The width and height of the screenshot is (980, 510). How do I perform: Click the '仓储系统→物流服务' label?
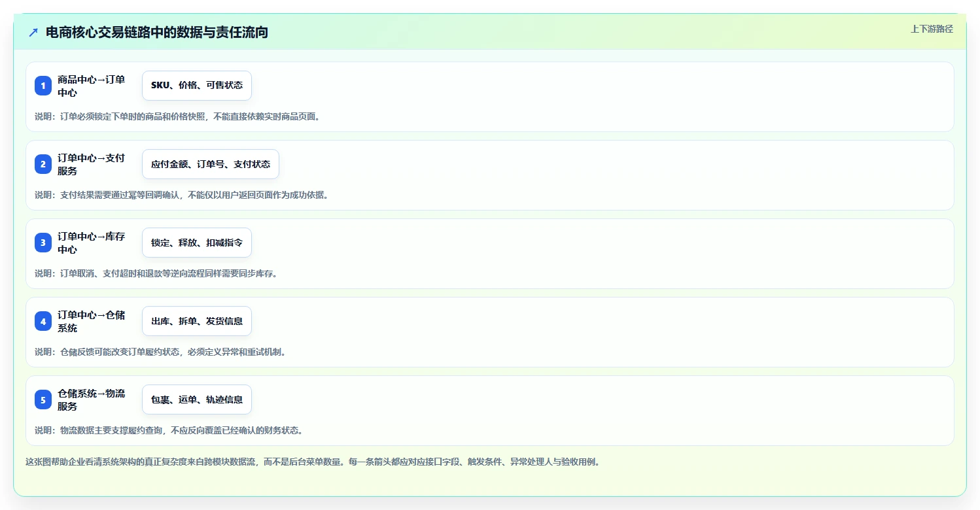pos(92,399)
